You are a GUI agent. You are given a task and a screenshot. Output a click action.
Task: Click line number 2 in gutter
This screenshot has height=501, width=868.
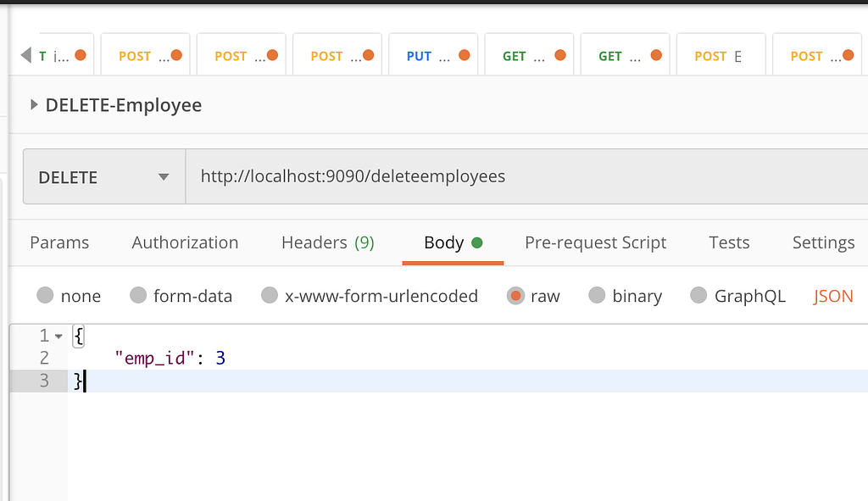(44, 359)
